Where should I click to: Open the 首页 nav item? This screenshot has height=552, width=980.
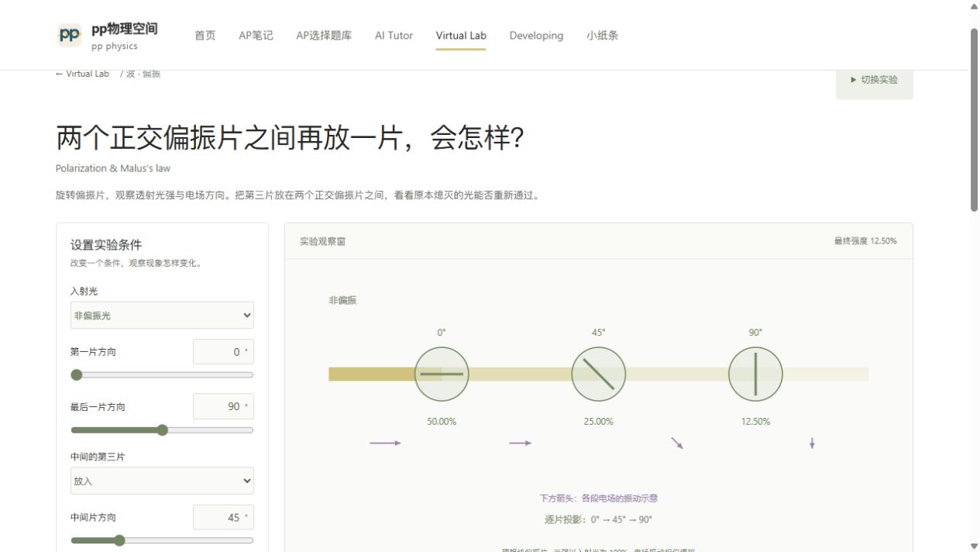205,36
